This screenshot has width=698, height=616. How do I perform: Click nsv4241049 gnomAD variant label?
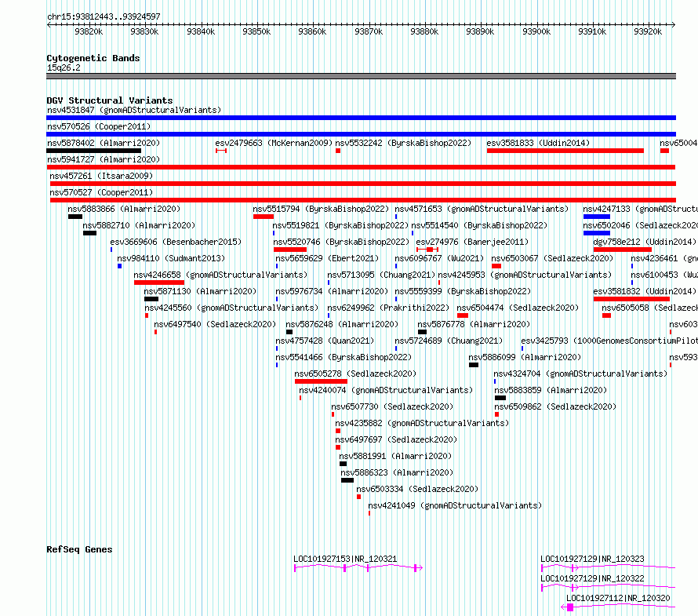[x=455, y=505]
